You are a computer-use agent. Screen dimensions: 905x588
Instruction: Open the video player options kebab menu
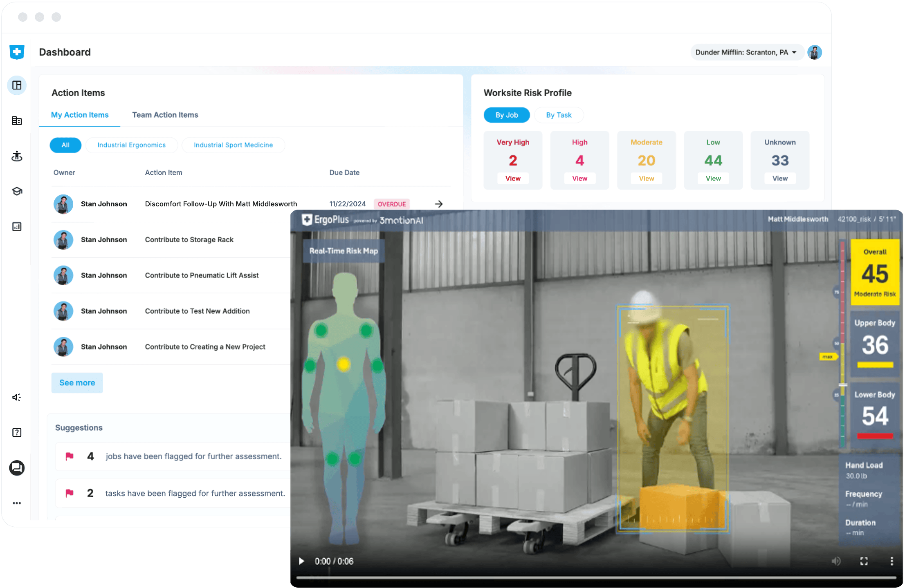point(892,561)
